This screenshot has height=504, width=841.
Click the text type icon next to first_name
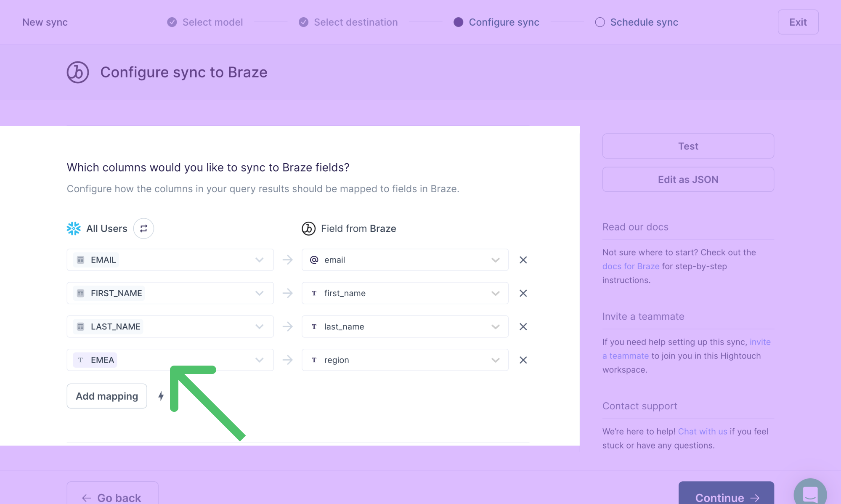[314, 293]
